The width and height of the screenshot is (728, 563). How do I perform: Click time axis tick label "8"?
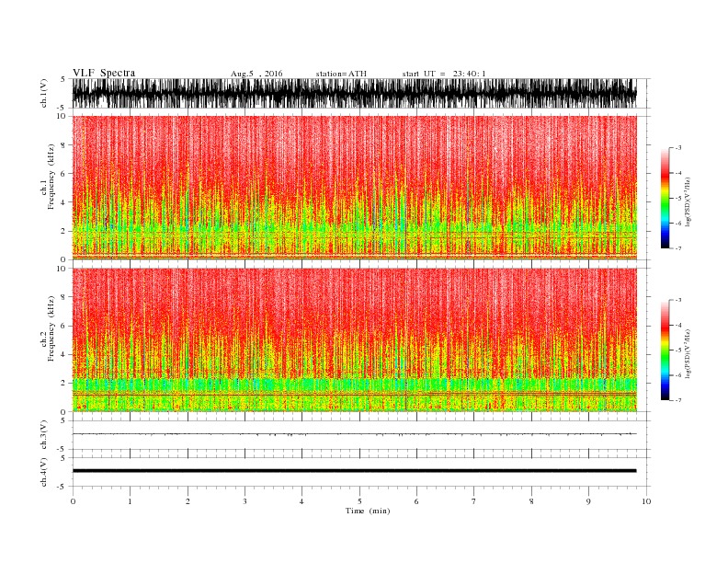click(531, 501)
